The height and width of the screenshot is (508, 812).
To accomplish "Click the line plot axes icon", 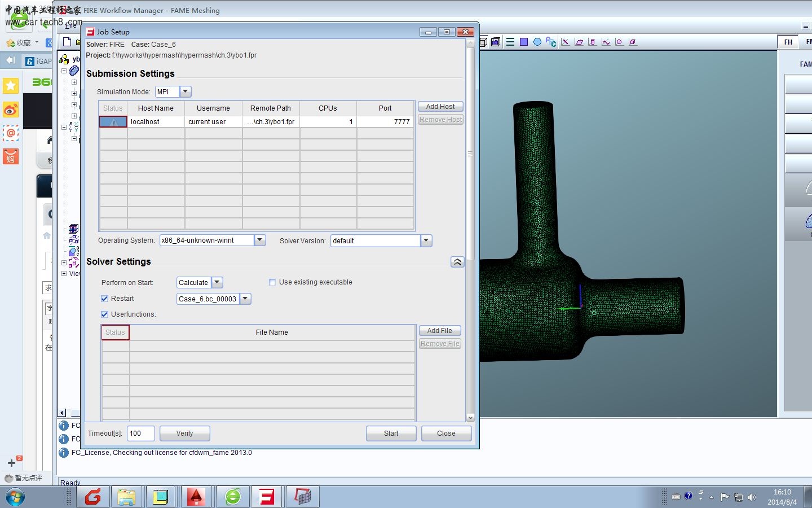I will pos(565,42).
